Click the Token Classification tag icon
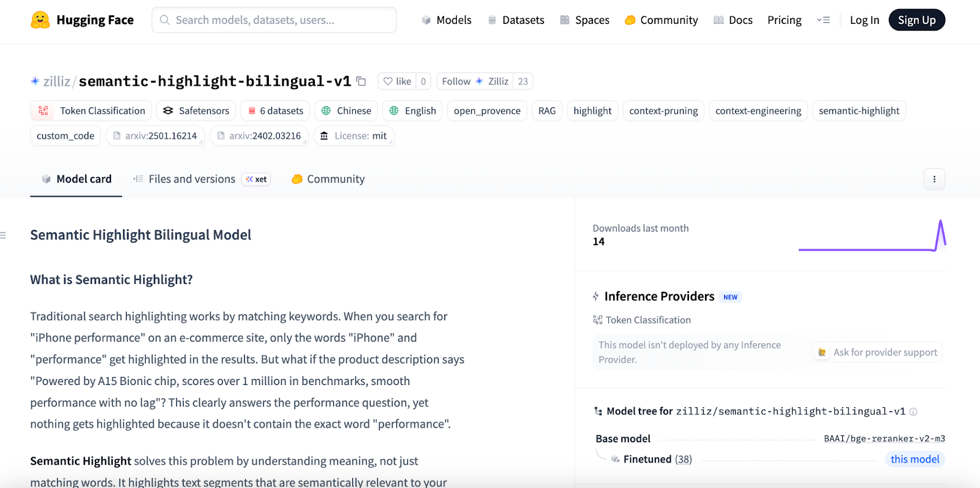Viewport: 980px width, 488px height. (x=43, y=111)
